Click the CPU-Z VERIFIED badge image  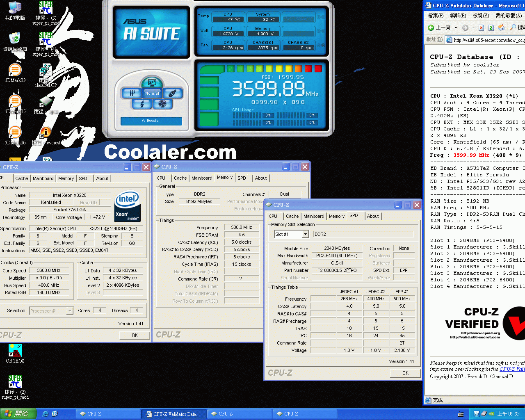click(485, 324)
